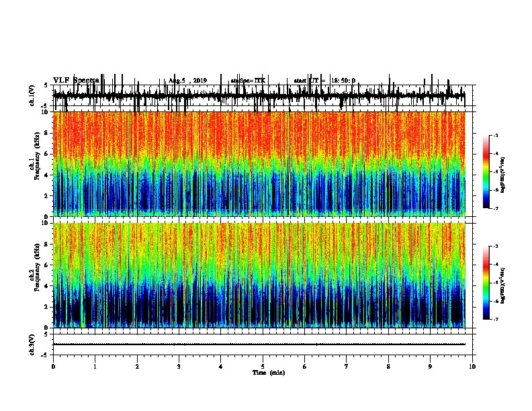Select the "ch.3(V)" axis label
The width and height of the screenshot is (532, 411).
[32, 345]
